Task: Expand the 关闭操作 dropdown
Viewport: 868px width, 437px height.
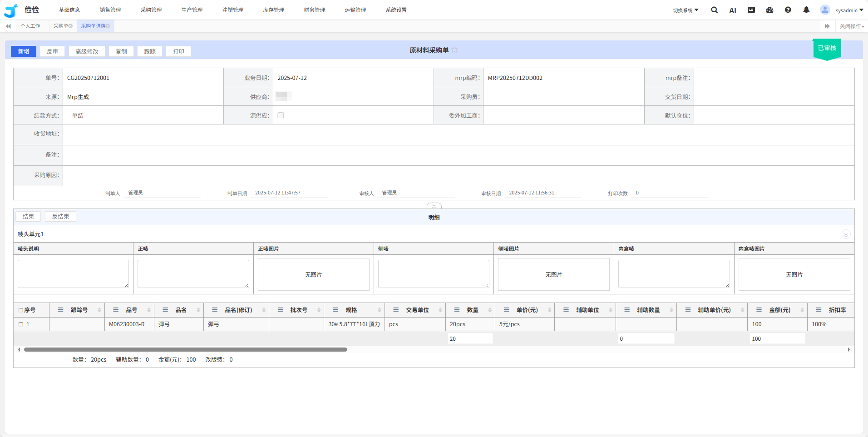Action: click(851, 26)
